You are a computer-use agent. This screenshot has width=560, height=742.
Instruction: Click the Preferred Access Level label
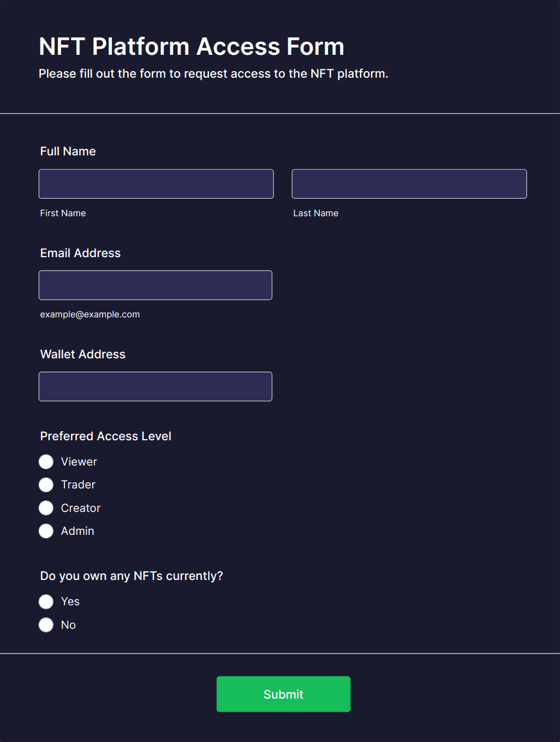(x=105, y=436)
